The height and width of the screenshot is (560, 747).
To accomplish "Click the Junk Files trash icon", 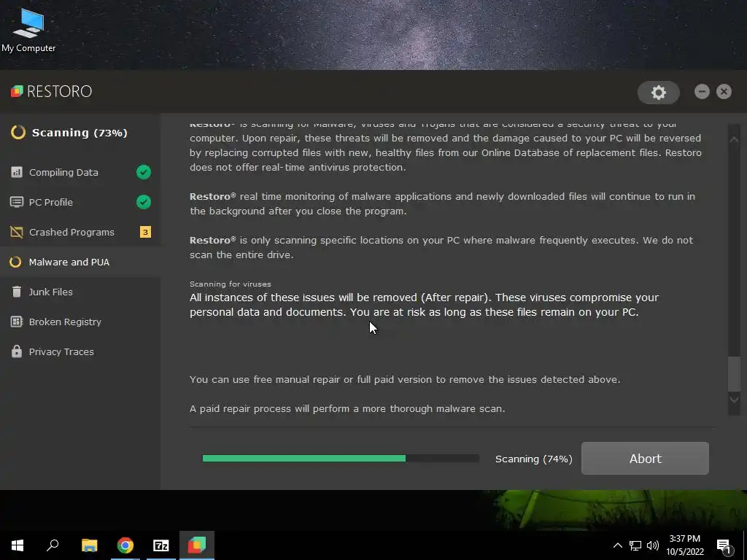I will (x=17, y=292).
